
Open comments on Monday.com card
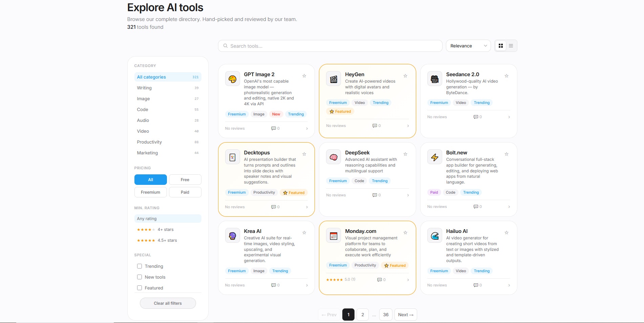point(382,280)
